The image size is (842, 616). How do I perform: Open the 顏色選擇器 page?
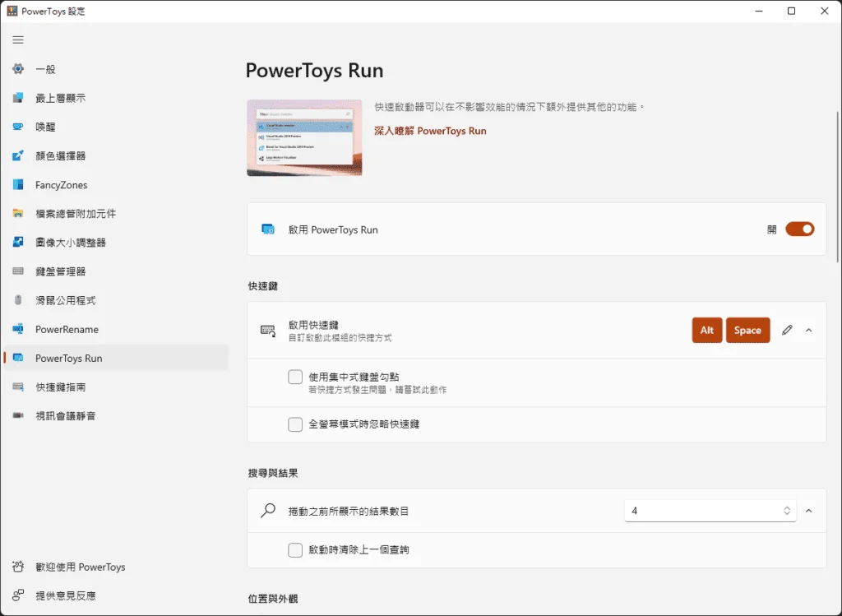coord(116,155)
